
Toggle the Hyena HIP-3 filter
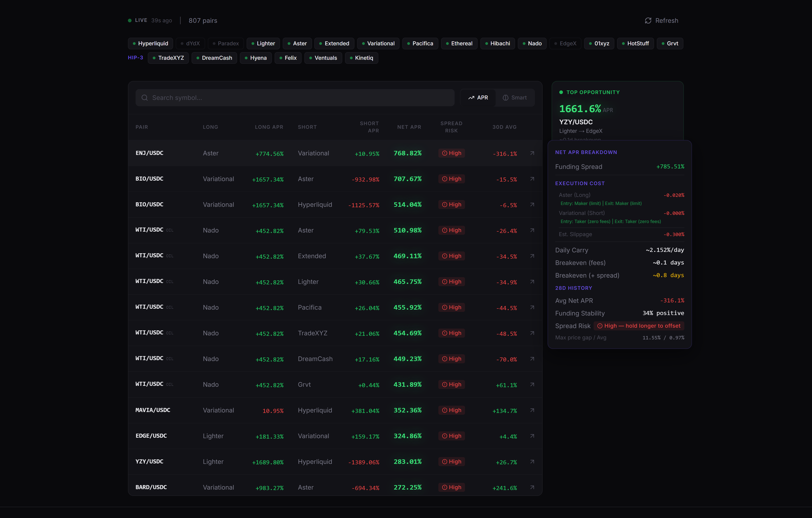click(256, 58)
